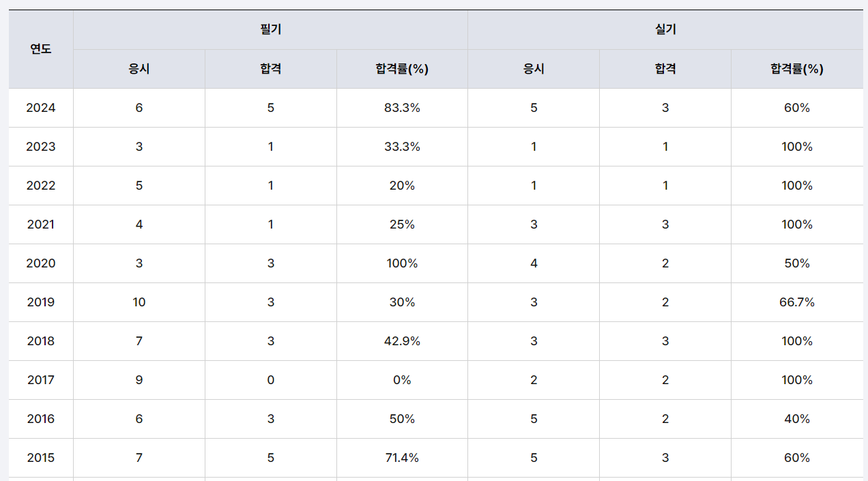
Task: Select the 필기 group header
Action: coord(270,29)
